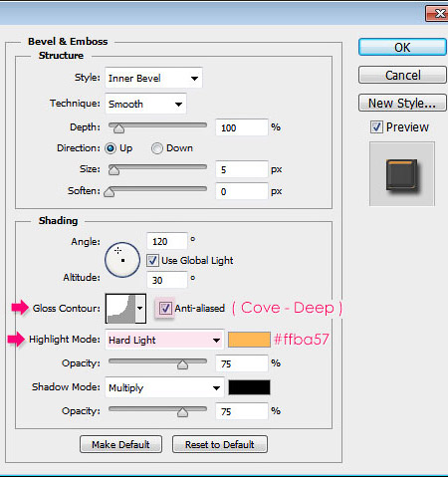Click the Soften field showing 0

(x=242, y=191)
